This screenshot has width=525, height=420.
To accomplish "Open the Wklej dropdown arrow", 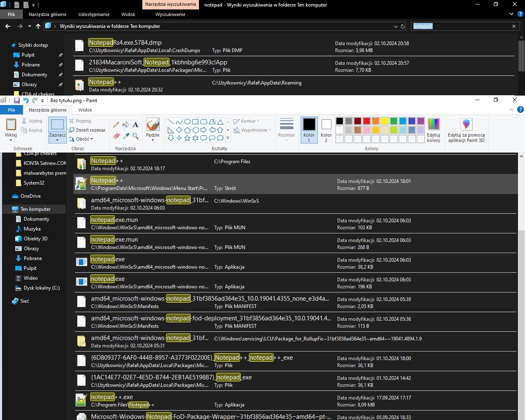I will point(11,140).
